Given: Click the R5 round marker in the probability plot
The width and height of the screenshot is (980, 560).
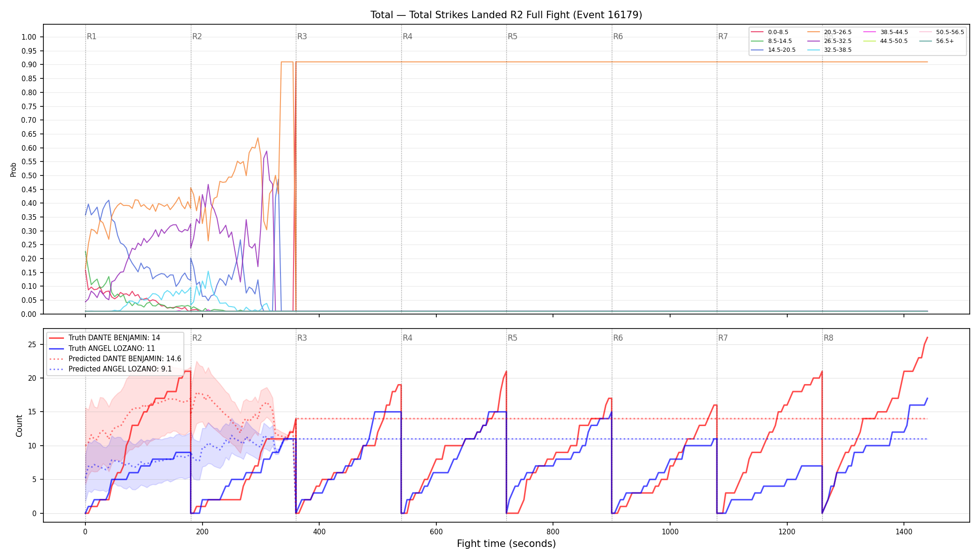Looking at the screenshot, I should (x=512, y=36).
